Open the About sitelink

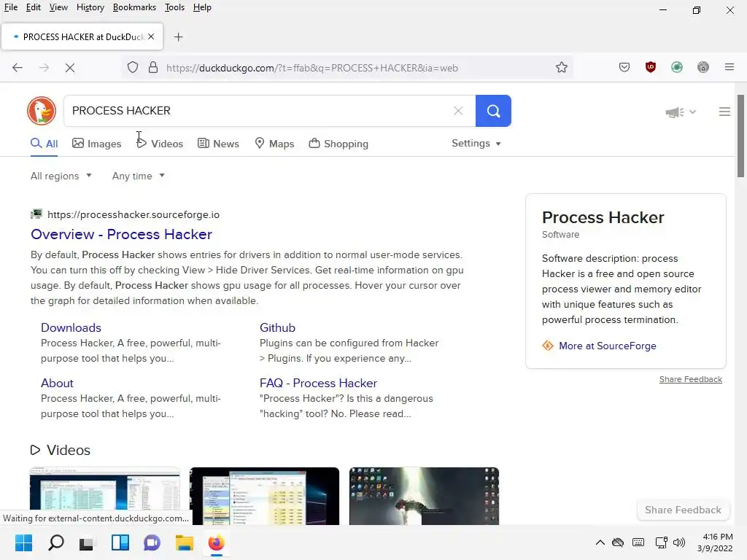point(57,383)
